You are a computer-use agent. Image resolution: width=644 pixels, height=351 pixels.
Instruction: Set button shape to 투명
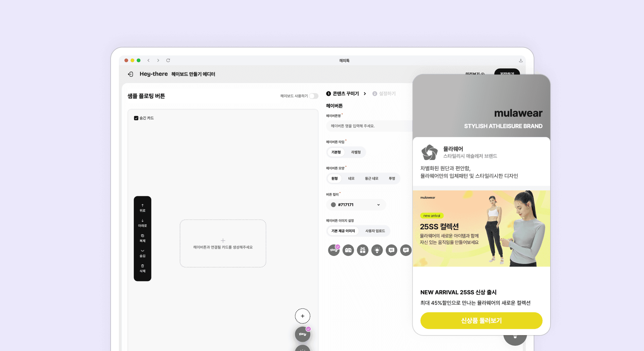[x=392, y=178]
